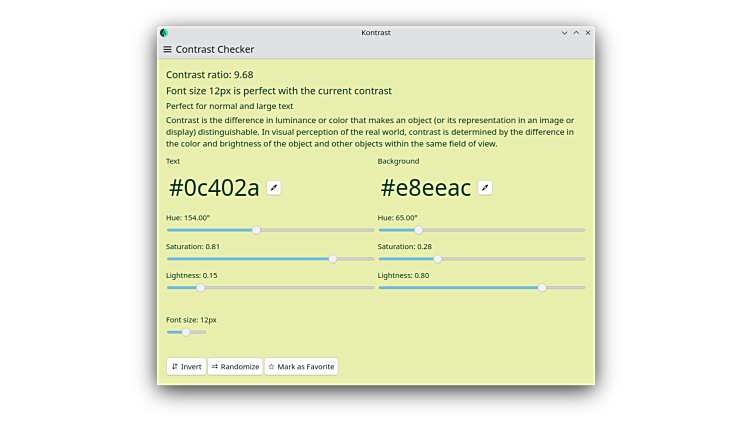
Task: Open the hamburger menu
Action: (167, 49)
